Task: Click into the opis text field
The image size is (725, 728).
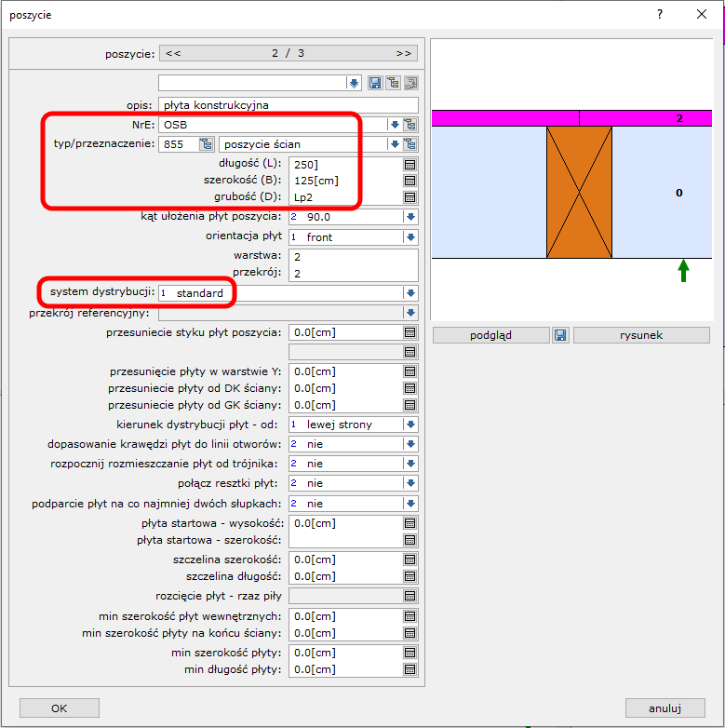Action: click(x=288, y=105)
